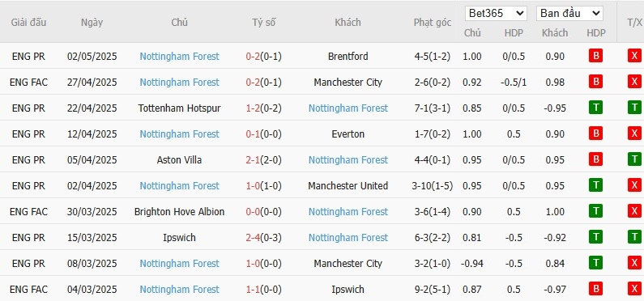Click the 0-2 score against Brentford
This screenshot has height=301, width=644.
pos(253,56)
